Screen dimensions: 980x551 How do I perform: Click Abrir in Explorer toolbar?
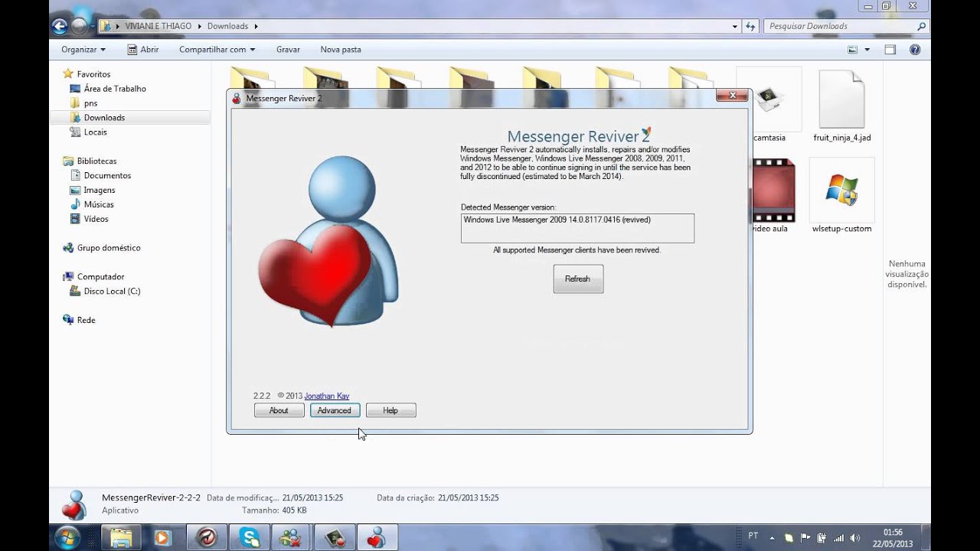click(143, 50)
